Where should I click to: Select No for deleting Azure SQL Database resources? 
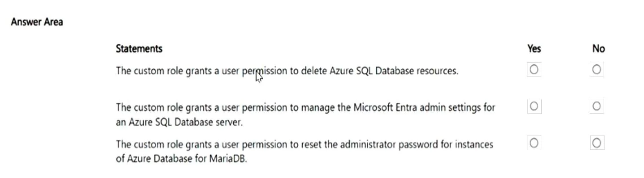[596, 70]
